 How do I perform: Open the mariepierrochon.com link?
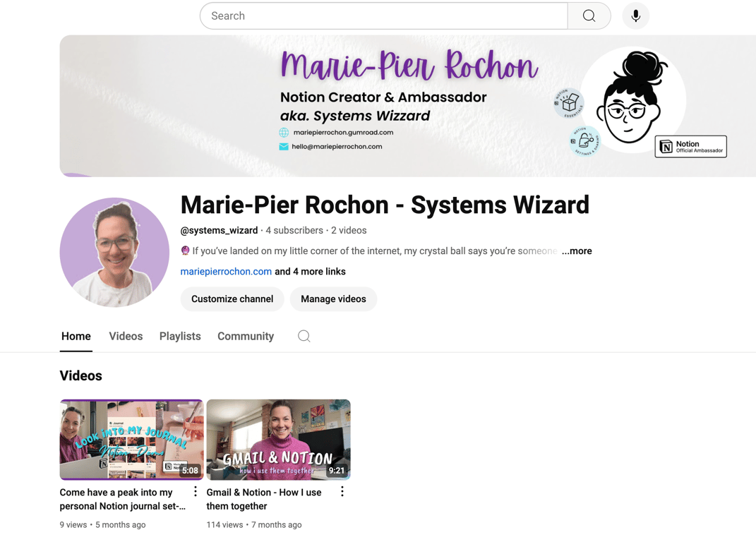tap(226, 272)
